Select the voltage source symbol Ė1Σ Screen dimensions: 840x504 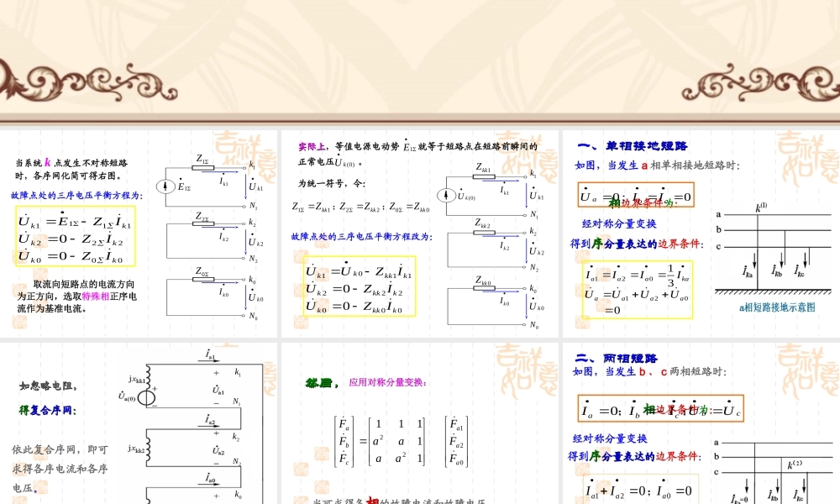pos(165,185)
